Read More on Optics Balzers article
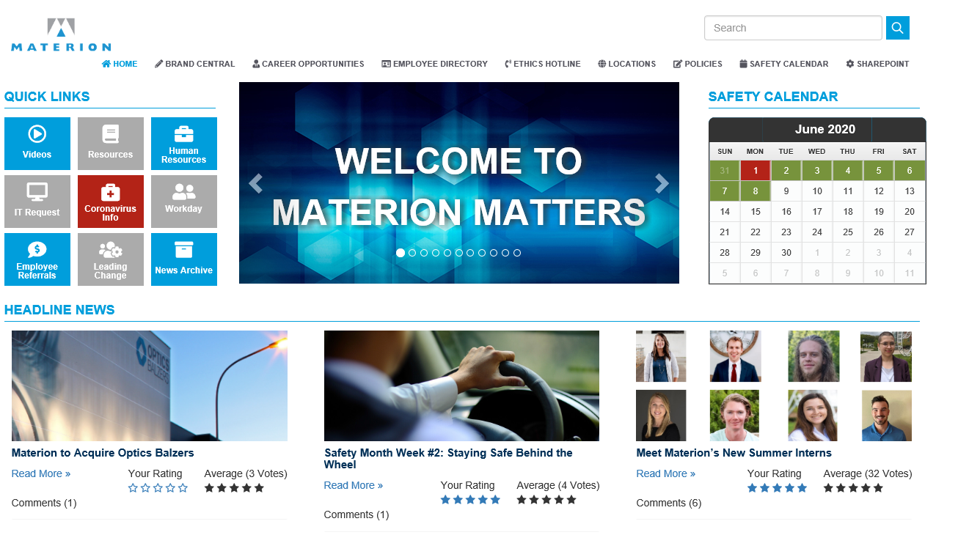 coord(41,473)
